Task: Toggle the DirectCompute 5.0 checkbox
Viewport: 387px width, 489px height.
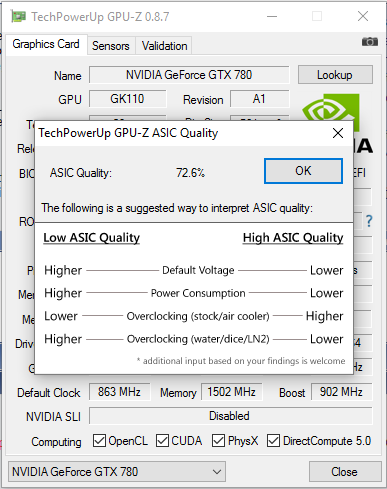Action: pyautogui.click(x=273, y=440)
